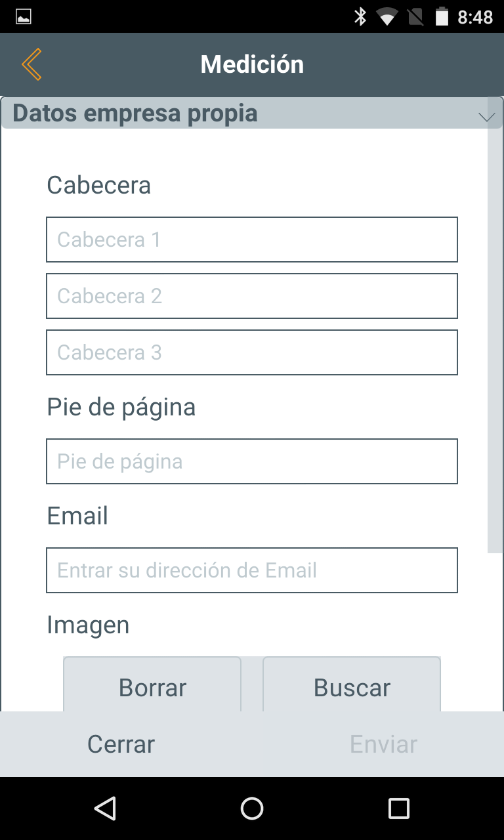The width and height of the screenshot is (504, 840).
Task: Click the Cabecera 1 input field
Action: [x=251, y=240]
